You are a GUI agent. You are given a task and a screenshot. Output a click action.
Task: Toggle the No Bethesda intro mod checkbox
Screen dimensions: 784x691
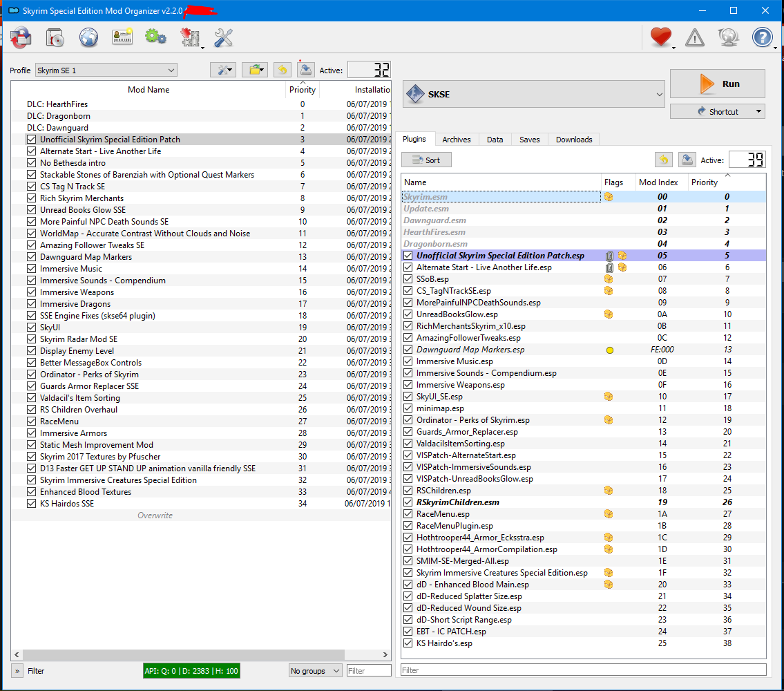click(x=32, y=162)
